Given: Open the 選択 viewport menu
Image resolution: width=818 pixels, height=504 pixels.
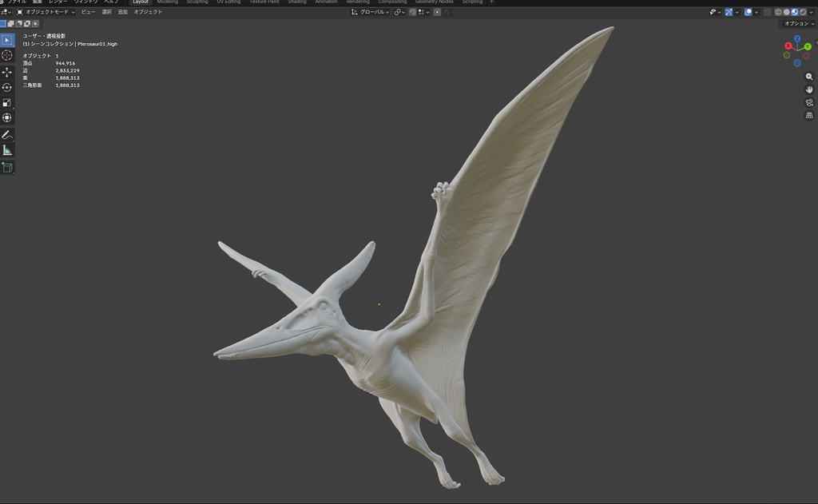Looking at the screenshot, I should point(106,11).
